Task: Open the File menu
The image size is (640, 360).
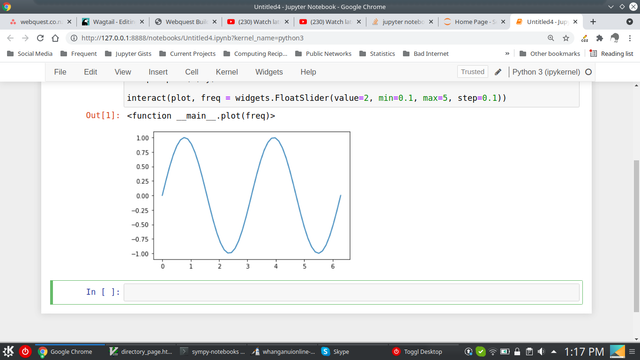Action: [x=60, y=72]
